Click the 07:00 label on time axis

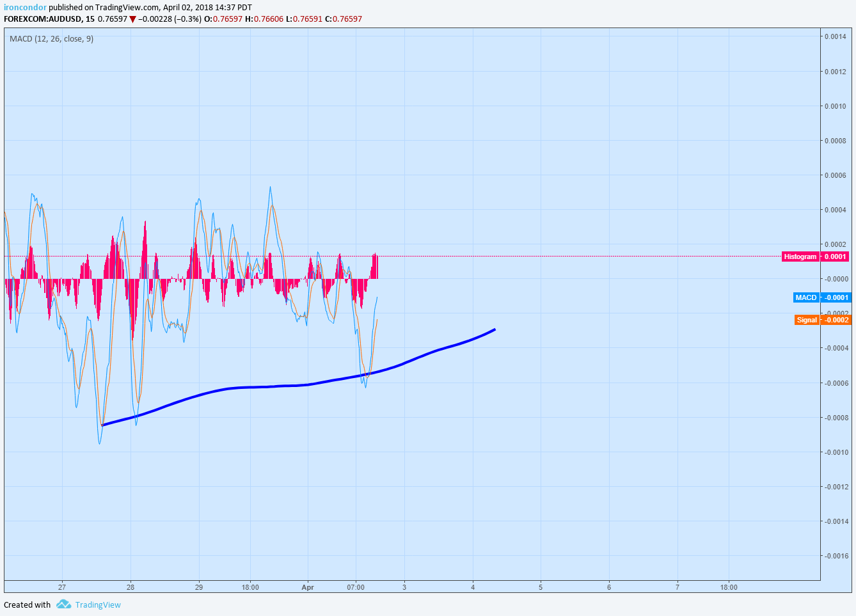(x=356, y=587)
